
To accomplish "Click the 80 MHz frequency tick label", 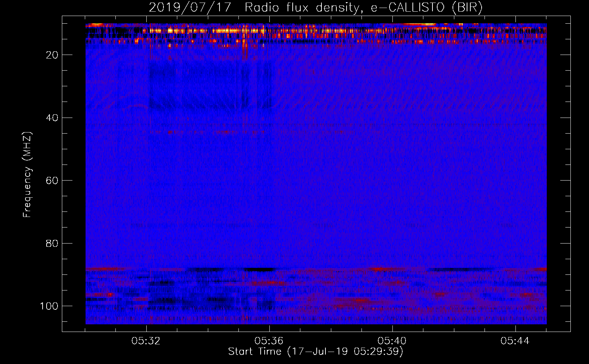I will click(x=52, y=244).
